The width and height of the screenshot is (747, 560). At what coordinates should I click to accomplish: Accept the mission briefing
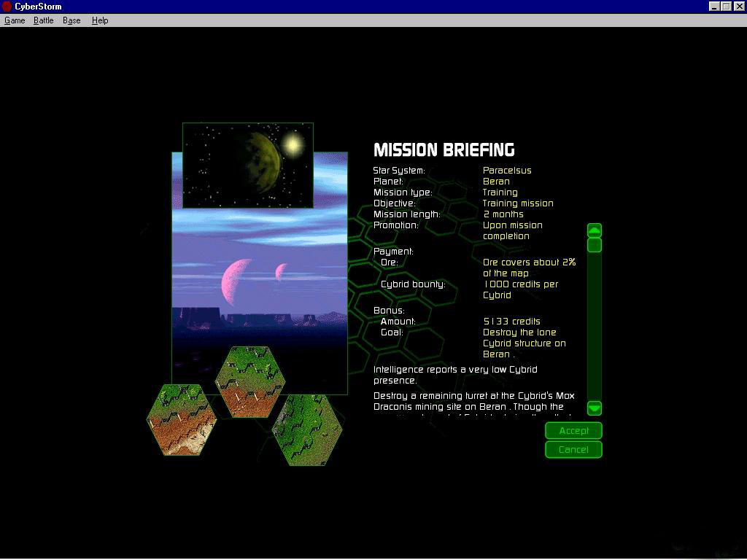(x=573, y=431)
